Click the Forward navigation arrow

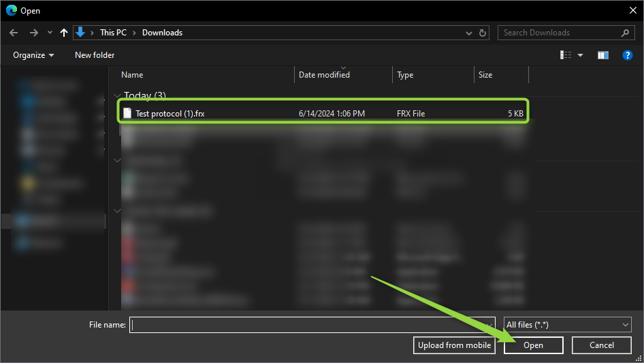33,33
